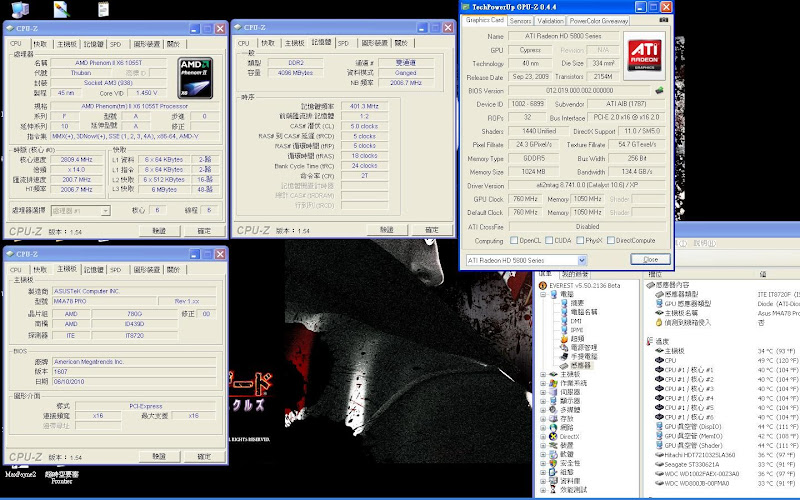Click 驗證 in the Phenom processor CPU-Z window

point(159,231)
